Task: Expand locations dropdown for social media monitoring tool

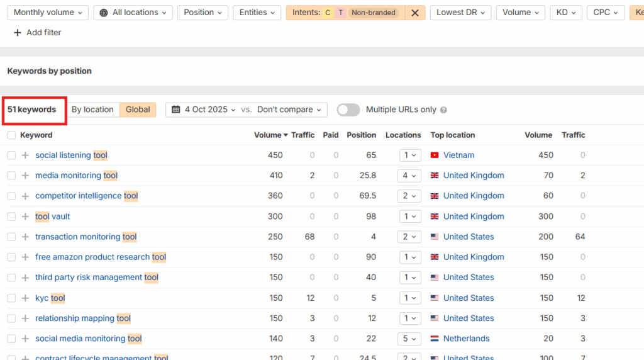Action: pyautogui.click(x=409, y=339)
